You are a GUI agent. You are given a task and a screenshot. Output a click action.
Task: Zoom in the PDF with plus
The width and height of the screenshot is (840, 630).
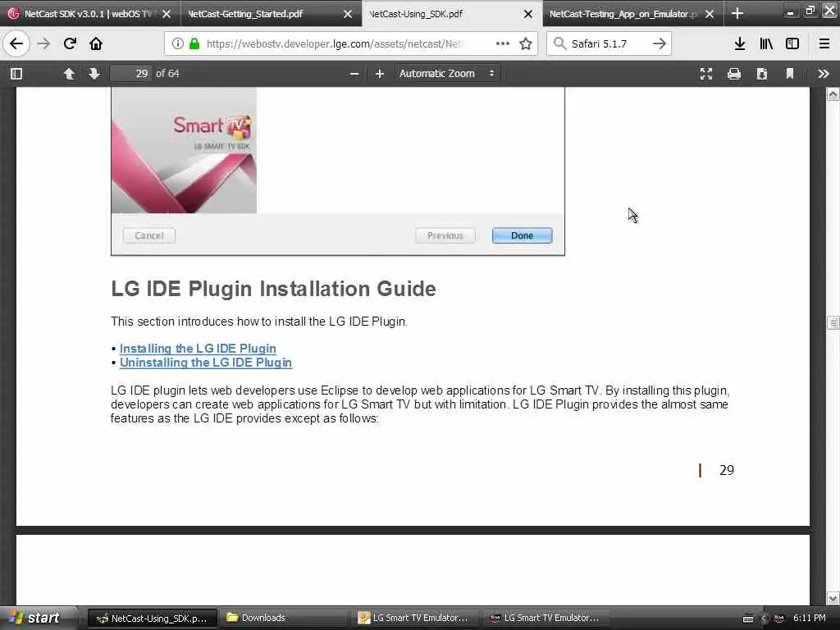[x=379, y=73]
